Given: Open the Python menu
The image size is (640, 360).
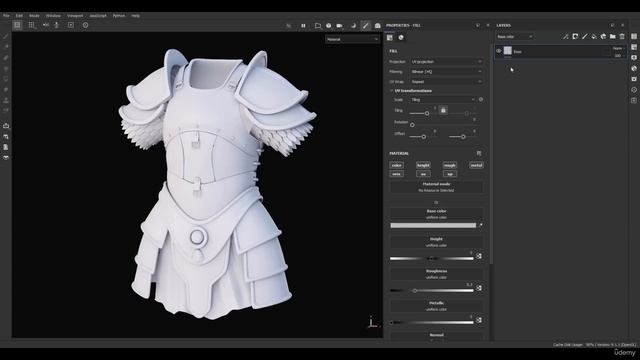Looking at the screenshot, I should [x=119, y=16].
